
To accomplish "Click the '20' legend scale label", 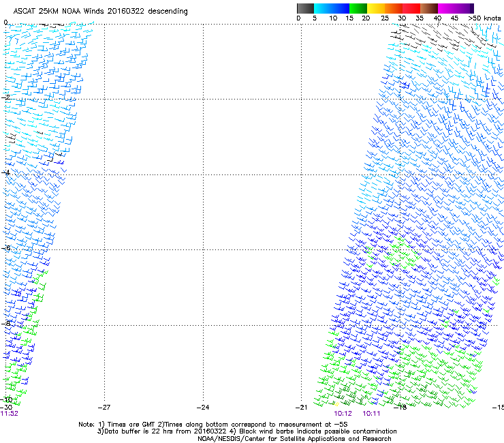I will [366, 18].
